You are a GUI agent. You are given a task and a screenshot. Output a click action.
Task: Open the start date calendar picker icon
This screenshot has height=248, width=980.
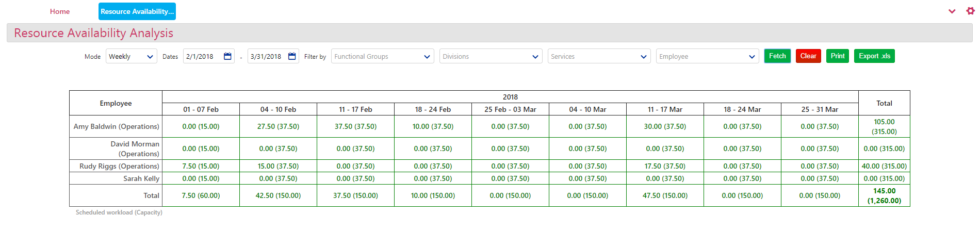[x=227, y=56]
